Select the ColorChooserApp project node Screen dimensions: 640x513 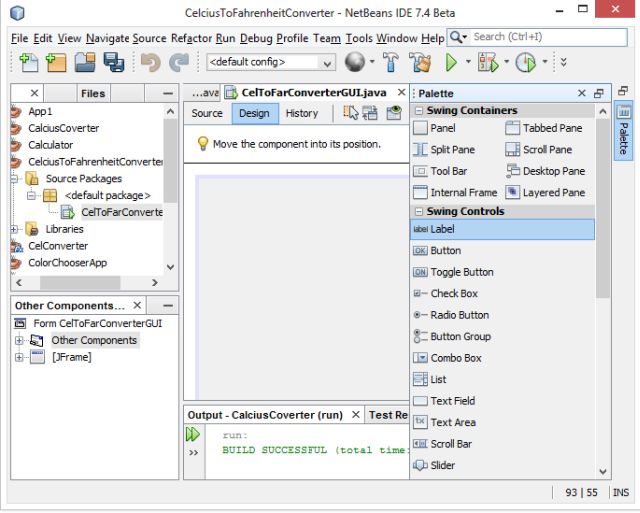tap(67, 263)
